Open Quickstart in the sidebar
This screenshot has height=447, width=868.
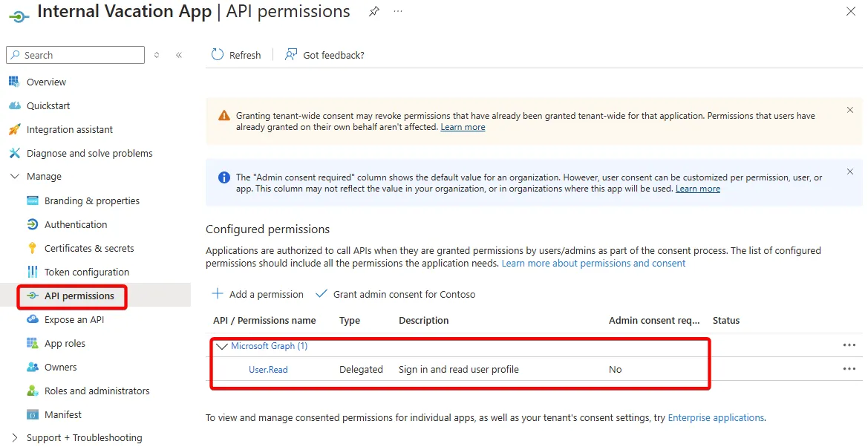48,105
